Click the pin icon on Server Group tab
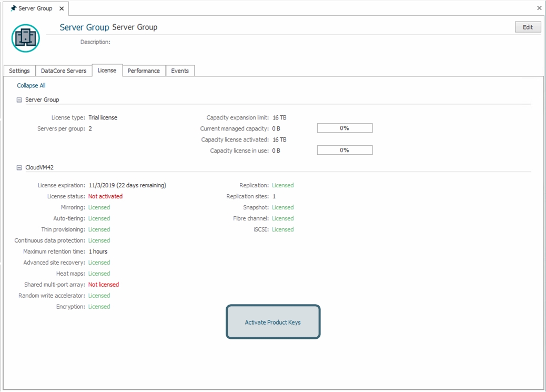Viewport: 546px width, 392px height. tap(14, 8)
